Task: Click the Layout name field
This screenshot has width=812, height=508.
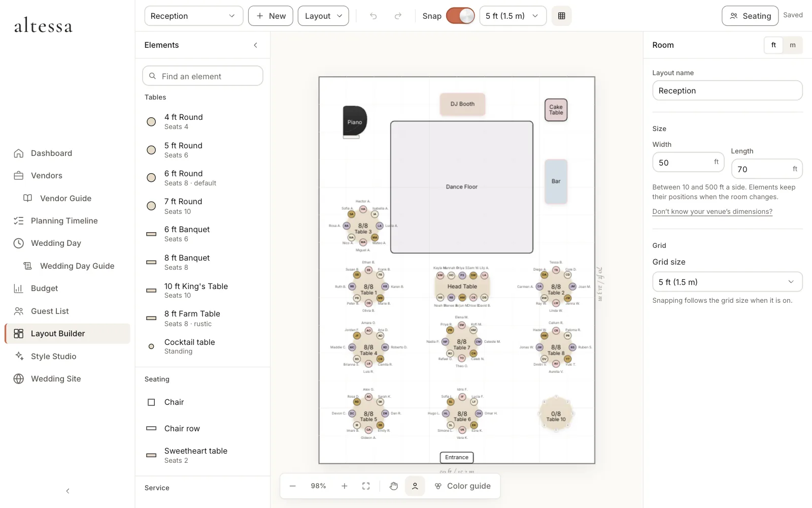Action: pos(727,90)
